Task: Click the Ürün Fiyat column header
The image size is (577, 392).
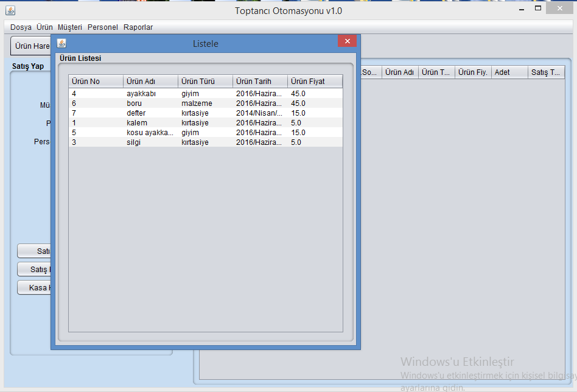Action: coord(315,82)
